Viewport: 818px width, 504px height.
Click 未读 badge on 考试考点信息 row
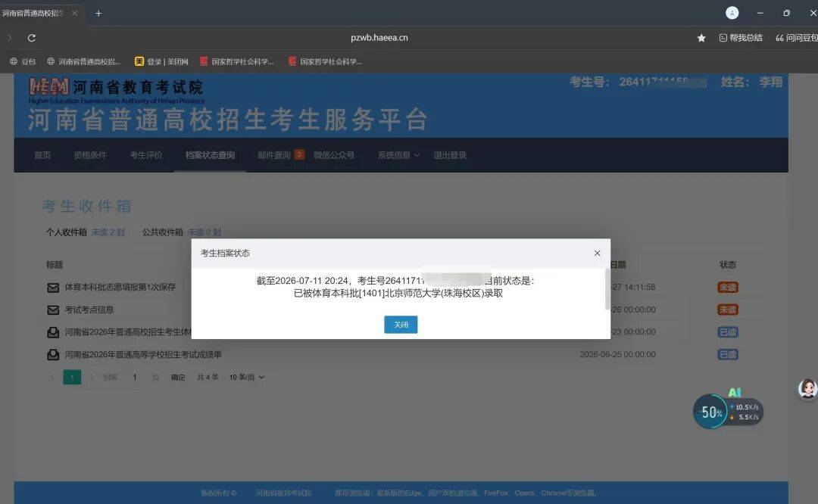click(728, 310)
